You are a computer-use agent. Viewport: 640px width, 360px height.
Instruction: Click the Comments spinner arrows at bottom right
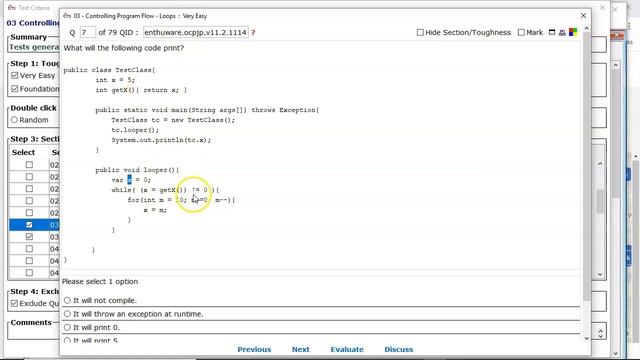point(600,333)
